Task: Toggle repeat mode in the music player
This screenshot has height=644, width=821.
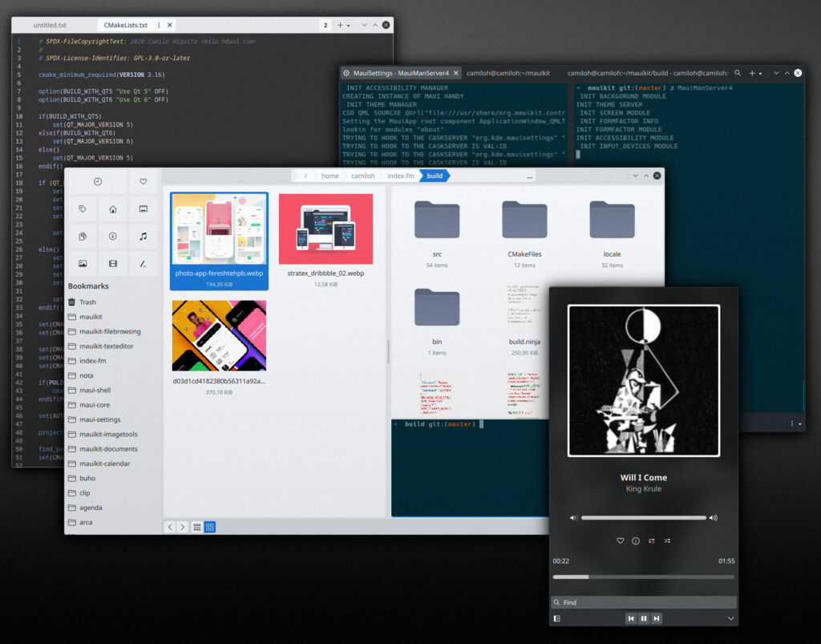Action: coord(652,541)
